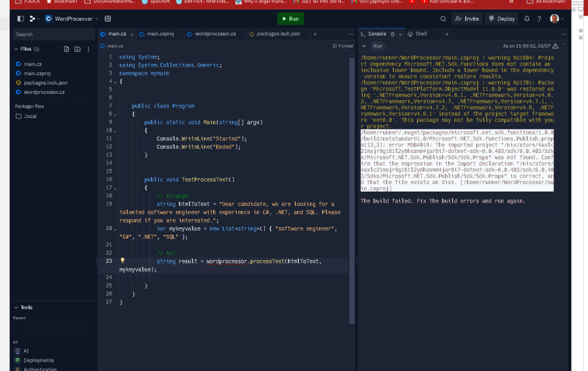Viewport: 588px width, 371px height.
Task: Open the search magnifier icon in header
Action: (x=443, y=19)
